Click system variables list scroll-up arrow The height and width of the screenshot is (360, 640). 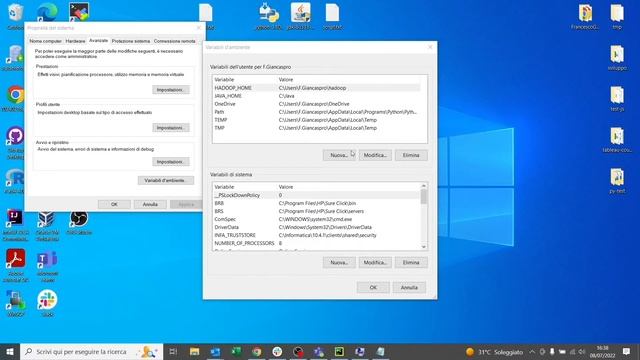pos(424,186)
